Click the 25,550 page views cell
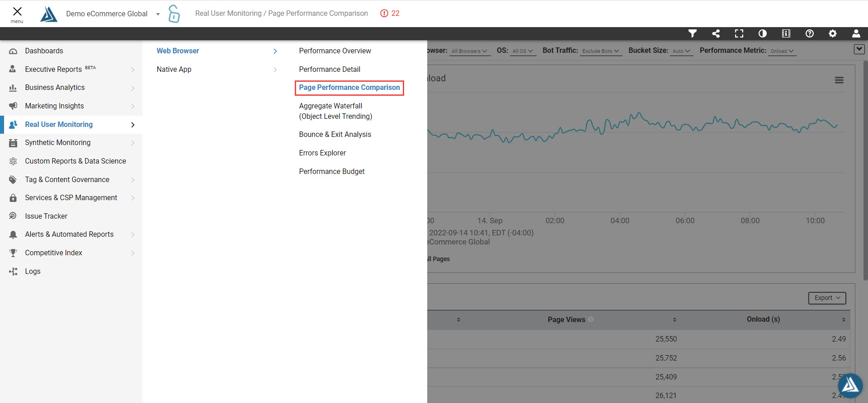The image size is (868, 403). click(x=666, y=339)
